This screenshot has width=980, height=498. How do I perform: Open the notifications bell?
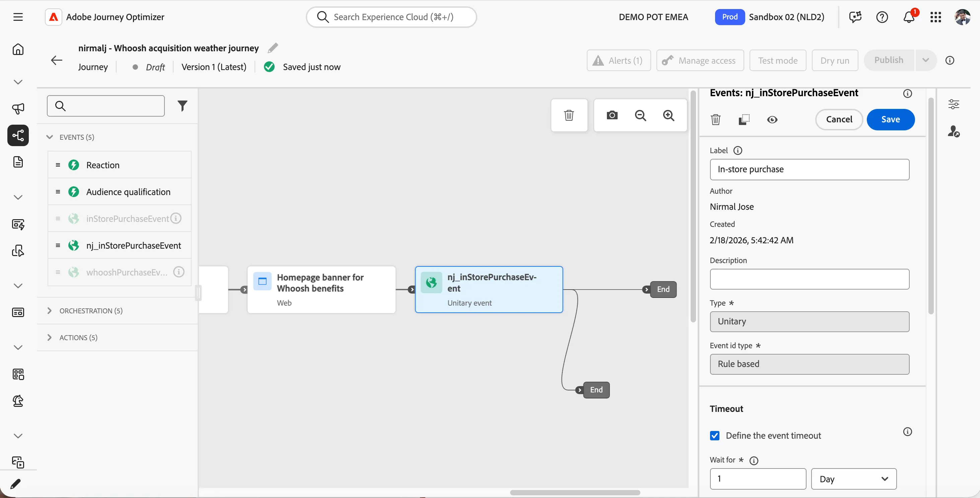point(908,17)
